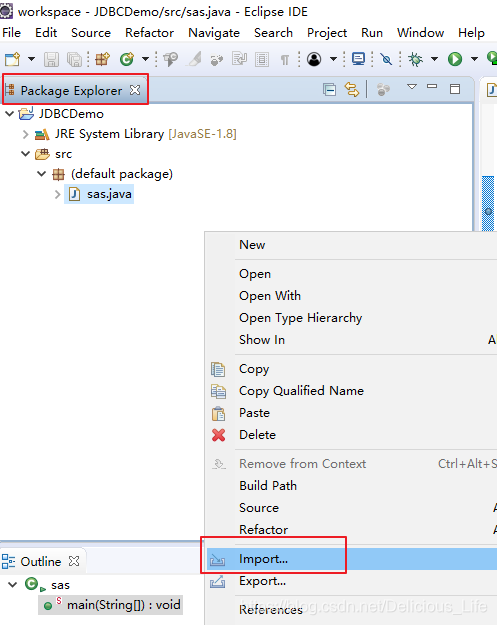Image resolution: width=497 pixels, height=625 pixels.
Task: Select the Outline tab
Action: [x=41, y=561]
